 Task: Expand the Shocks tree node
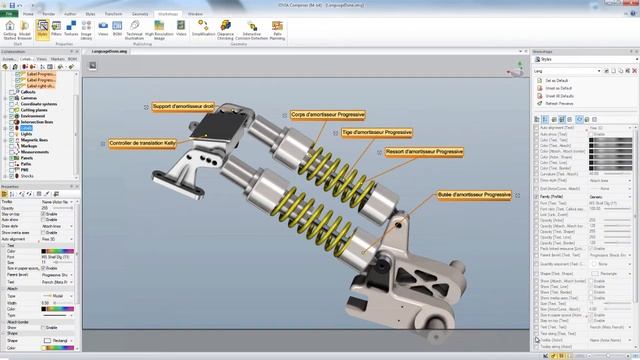point(5,176)
